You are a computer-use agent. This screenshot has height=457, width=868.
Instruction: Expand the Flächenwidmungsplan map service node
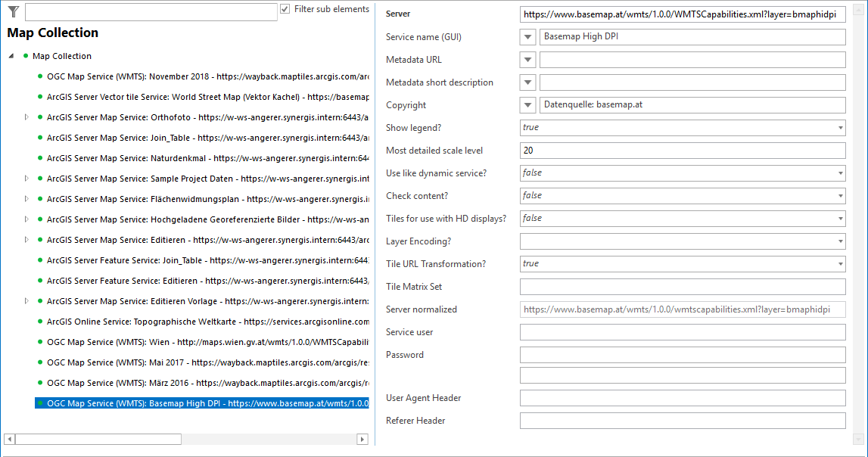point(26,199)
